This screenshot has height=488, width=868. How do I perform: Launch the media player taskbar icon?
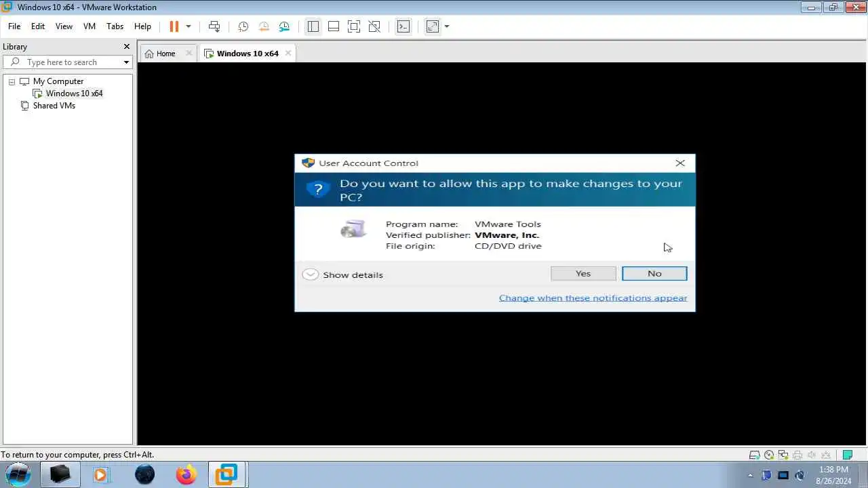[100, 474]
